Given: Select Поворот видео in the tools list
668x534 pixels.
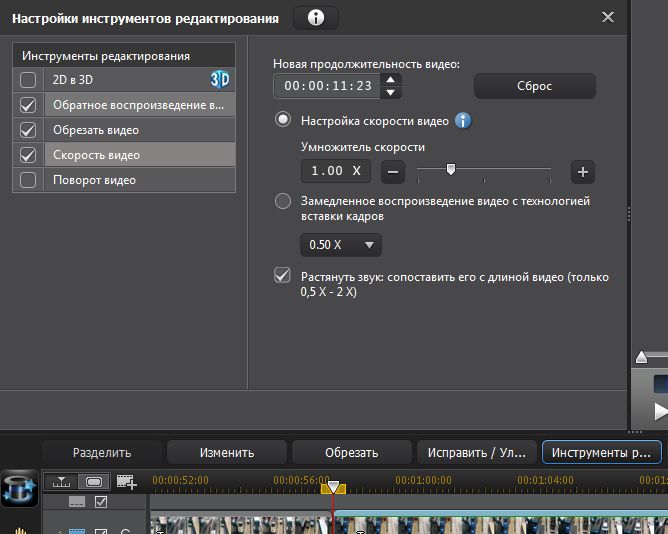Looking at the screenshot, I should point(94,180).
